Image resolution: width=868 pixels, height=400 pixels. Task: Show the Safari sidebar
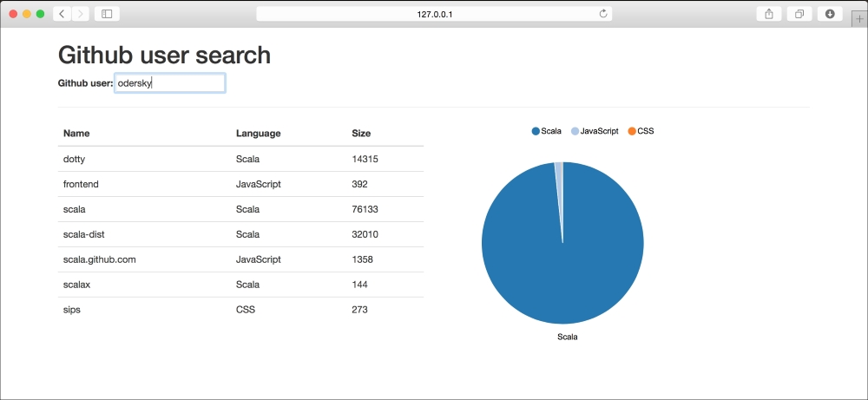[x=107, y=14]
